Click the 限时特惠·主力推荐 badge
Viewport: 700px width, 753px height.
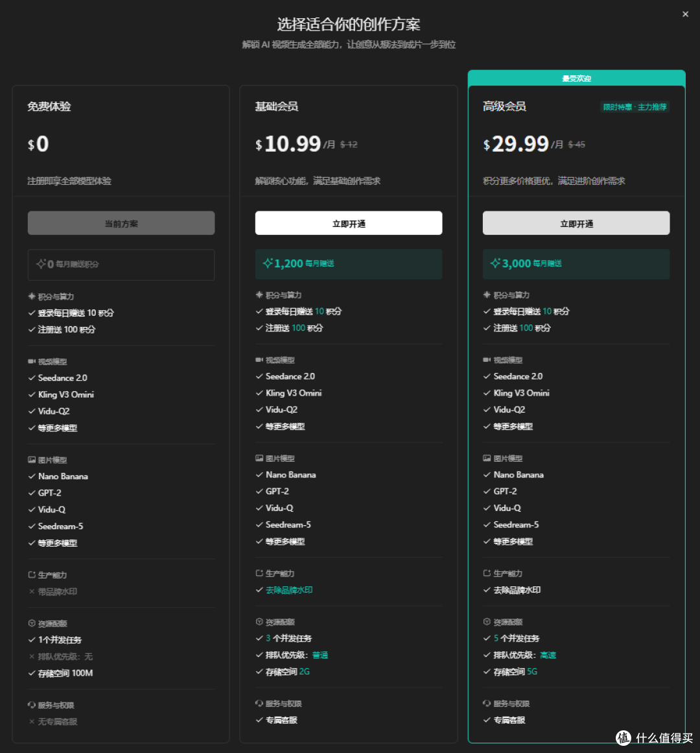coord(635,106)
